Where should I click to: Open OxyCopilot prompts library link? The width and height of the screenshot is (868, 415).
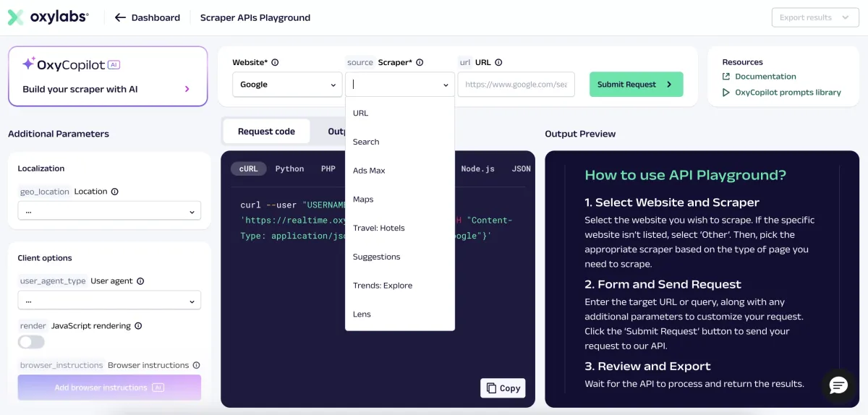(788, 93)
